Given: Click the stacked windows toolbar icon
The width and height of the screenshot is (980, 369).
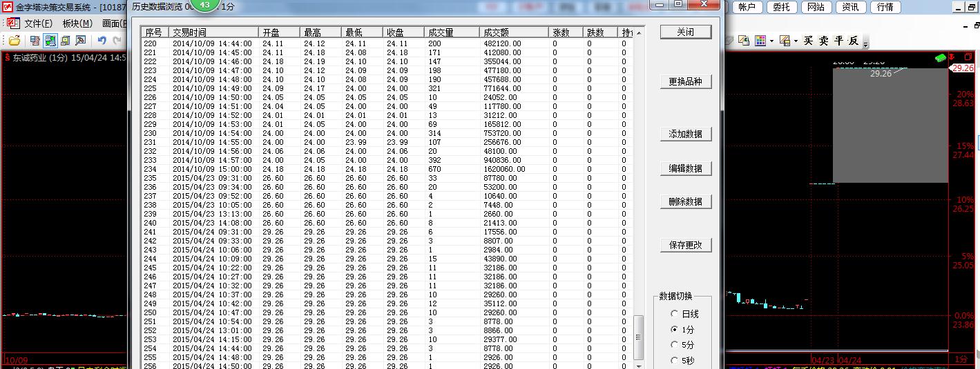Looking at the screenshot, I should pyautogui.click(x=66, y=41).
